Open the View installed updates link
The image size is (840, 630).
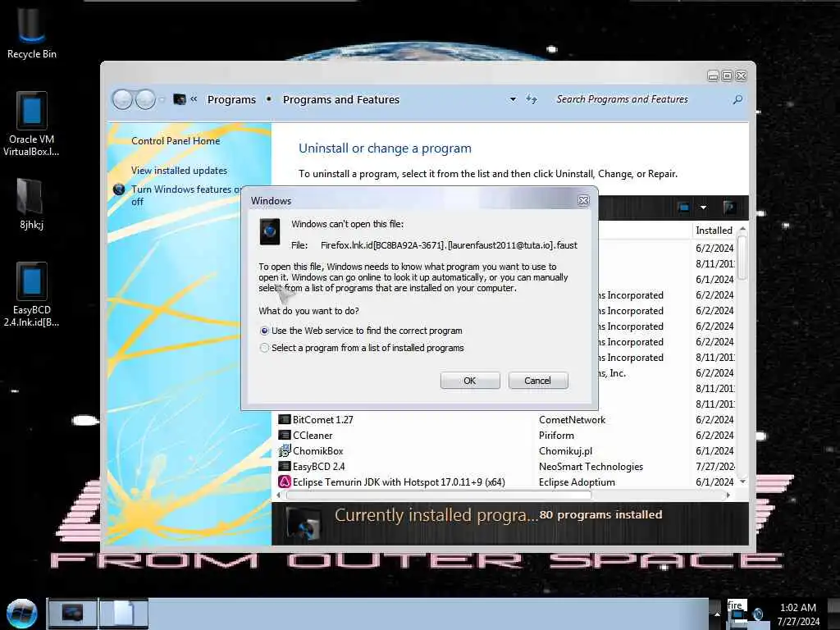tap(179, 171)
